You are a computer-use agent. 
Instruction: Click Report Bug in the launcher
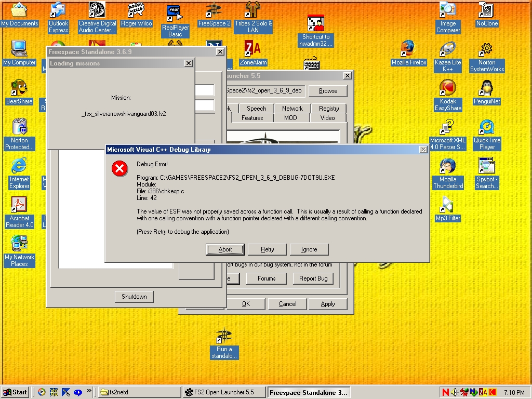(313, 278)
